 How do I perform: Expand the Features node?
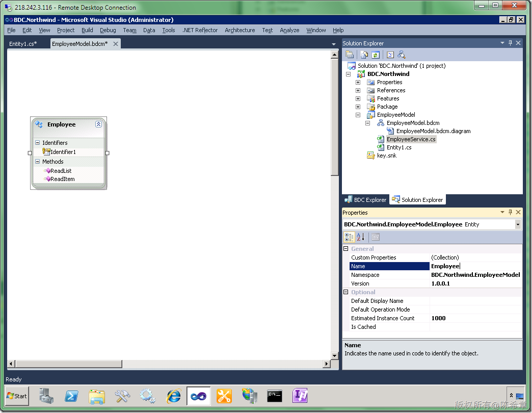[358, 98]
